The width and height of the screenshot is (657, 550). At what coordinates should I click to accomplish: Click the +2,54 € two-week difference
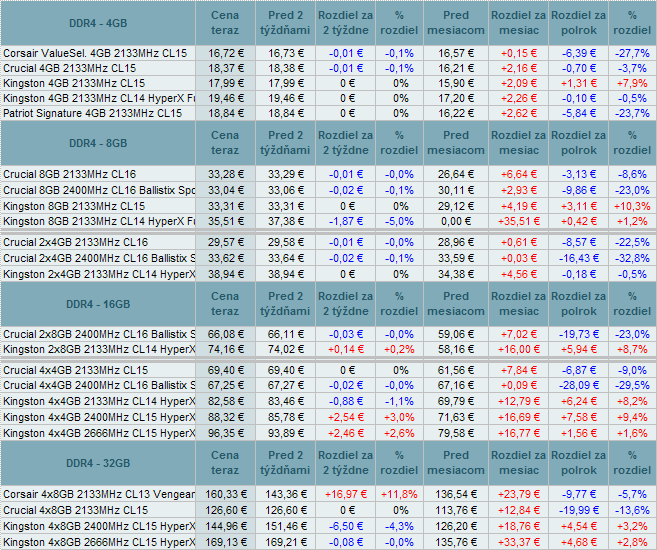click(x=346, y=417)
